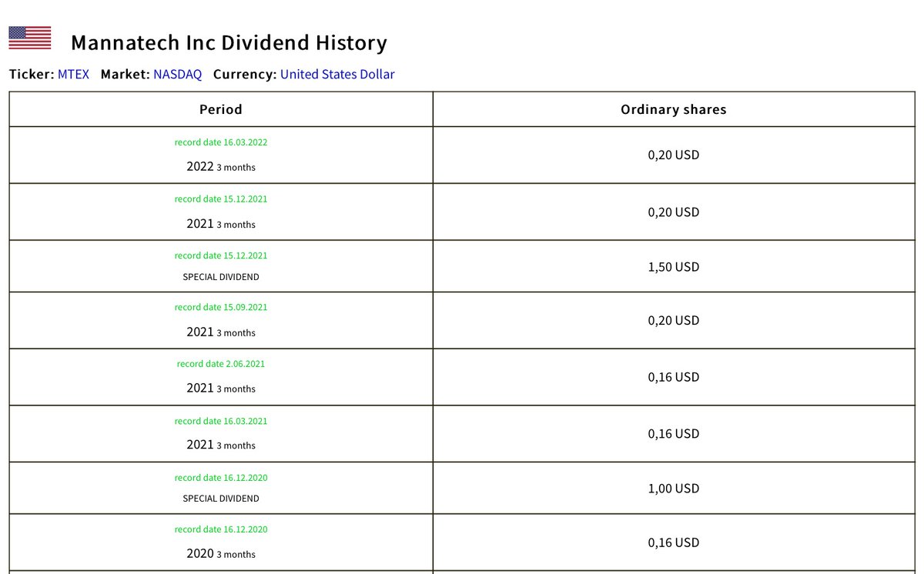Image resolution: width=924 pixels, height=574 pixels.
Task: Select 0,16 USD for record date 2.06.2021
Action: pyautogui.click(x=674, y=377)
